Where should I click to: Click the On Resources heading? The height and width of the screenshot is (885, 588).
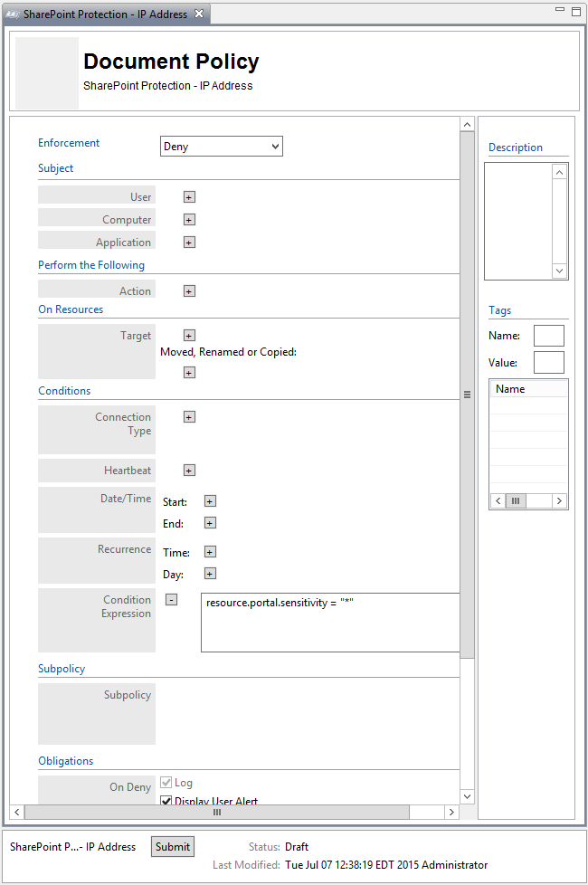coord(71,309)
